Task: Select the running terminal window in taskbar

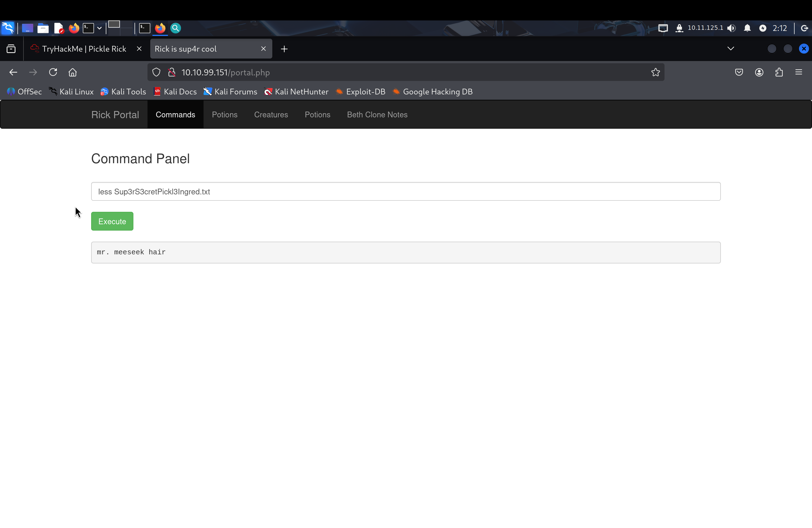Action: pyautogui.click(x=145, y=28)
